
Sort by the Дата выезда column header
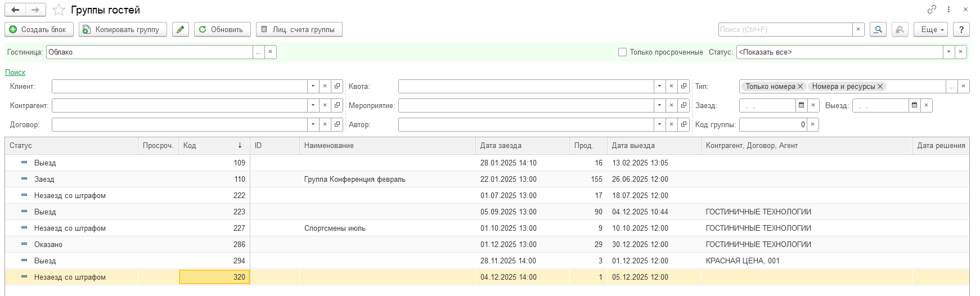[654, 145]
